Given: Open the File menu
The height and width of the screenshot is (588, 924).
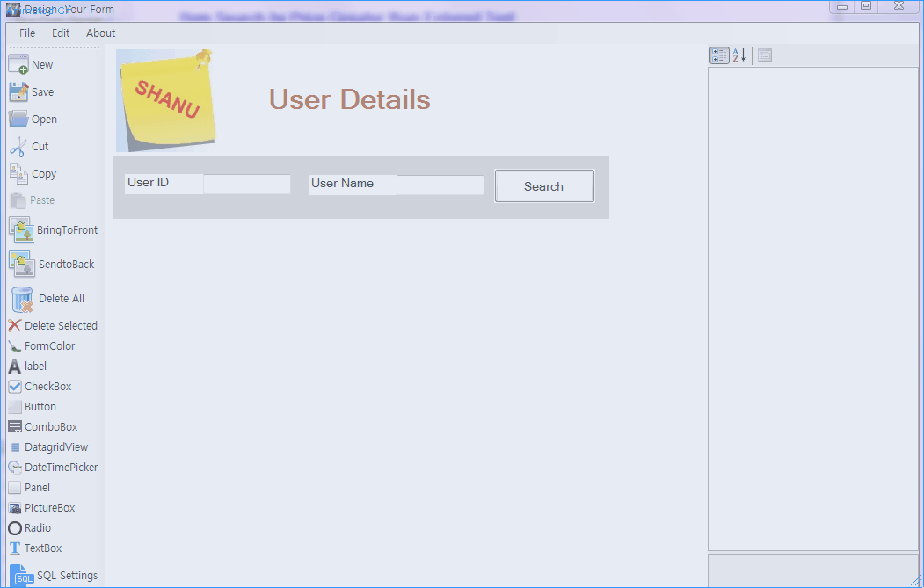Looking at the screenshot, I should 27,33.
